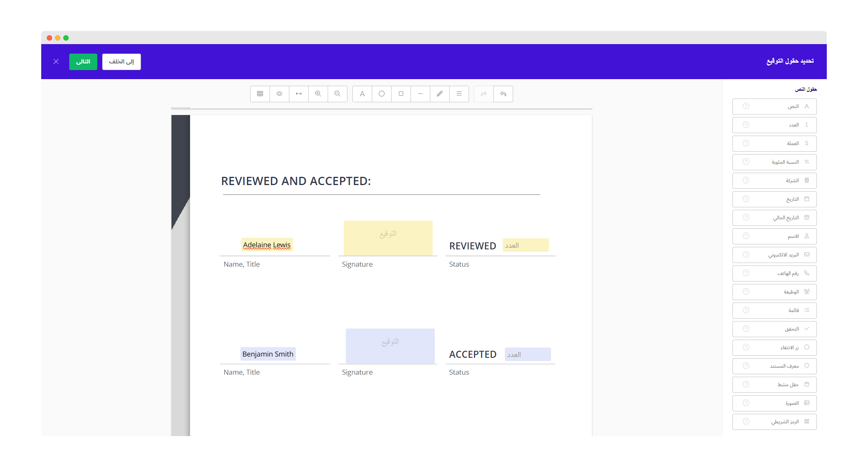Add the زر الانتقاء radio button field
Image resolution: width=868 pixels, height=467 pixels.
click(774, 347)
